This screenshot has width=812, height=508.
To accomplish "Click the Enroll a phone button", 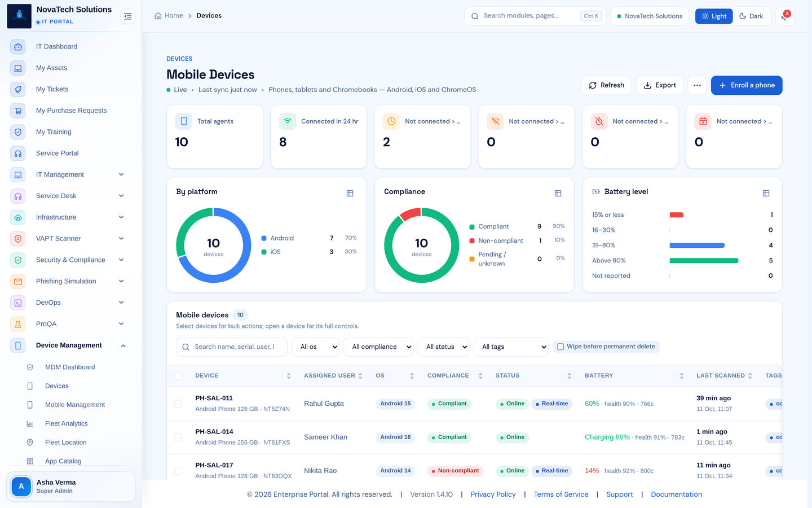I will point(747,85).
